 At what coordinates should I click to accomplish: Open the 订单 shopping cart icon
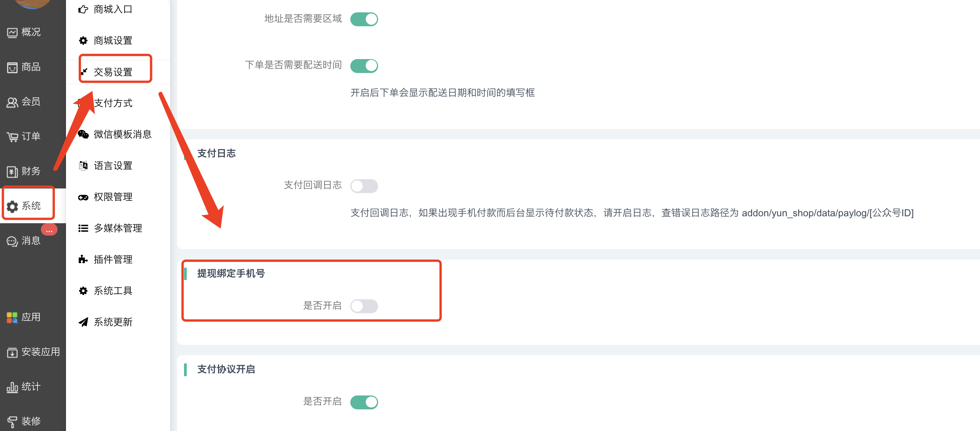pos(12,137)
